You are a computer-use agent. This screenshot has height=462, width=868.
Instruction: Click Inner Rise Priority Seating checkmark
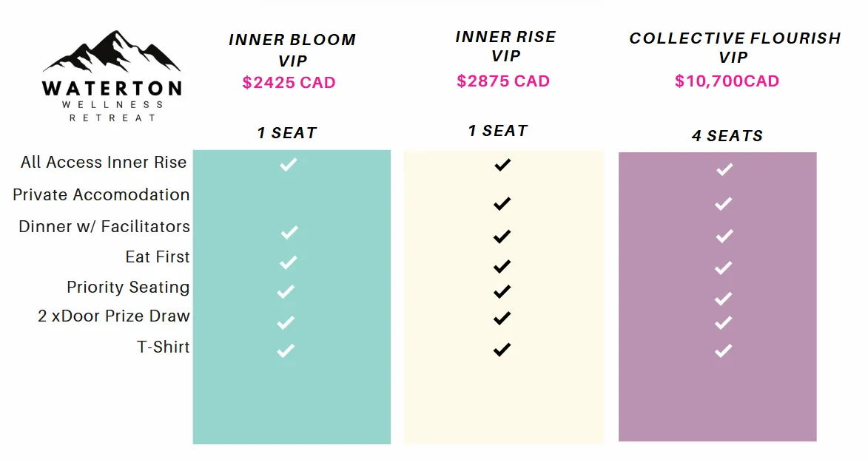pyautogui.click(x=502, y=291)
